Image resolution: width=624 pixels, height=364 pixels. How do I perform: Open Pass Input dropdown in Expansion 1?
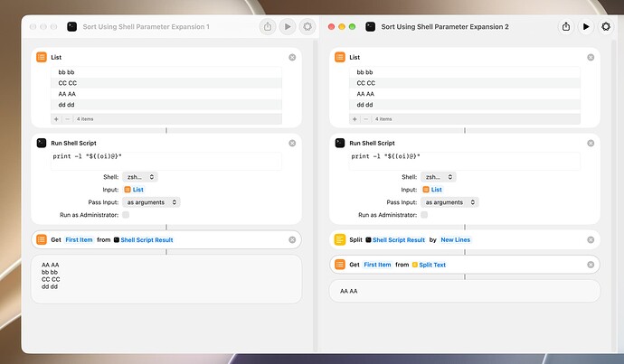click(x=151, y=202)
